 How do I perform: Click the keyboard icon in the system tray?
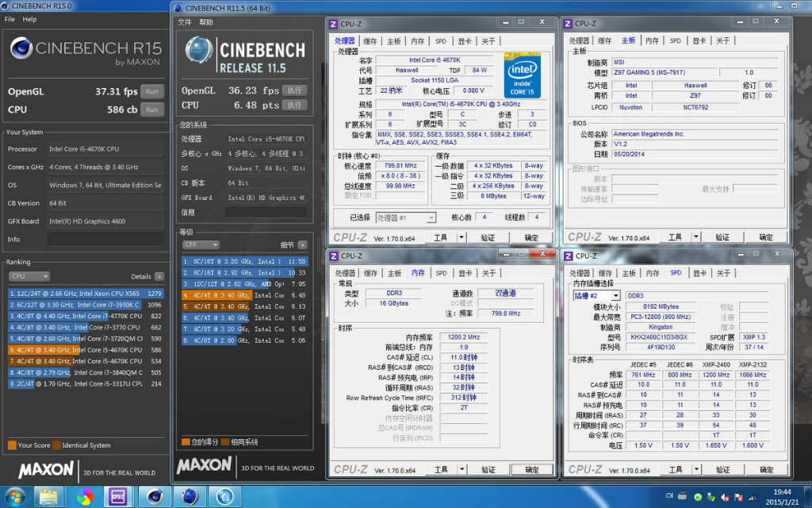tap(682, 496)
